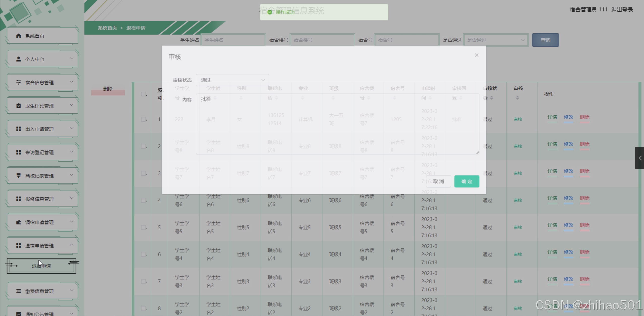Click the person icon for 个人中心
Viewport: 644px width, 316px height.
[18, 59]
